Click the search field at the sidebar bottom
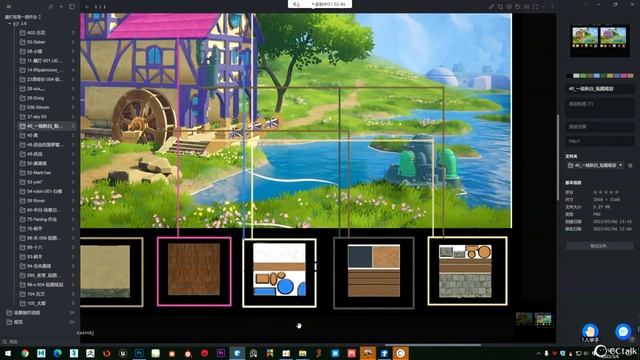 (40, 342)
